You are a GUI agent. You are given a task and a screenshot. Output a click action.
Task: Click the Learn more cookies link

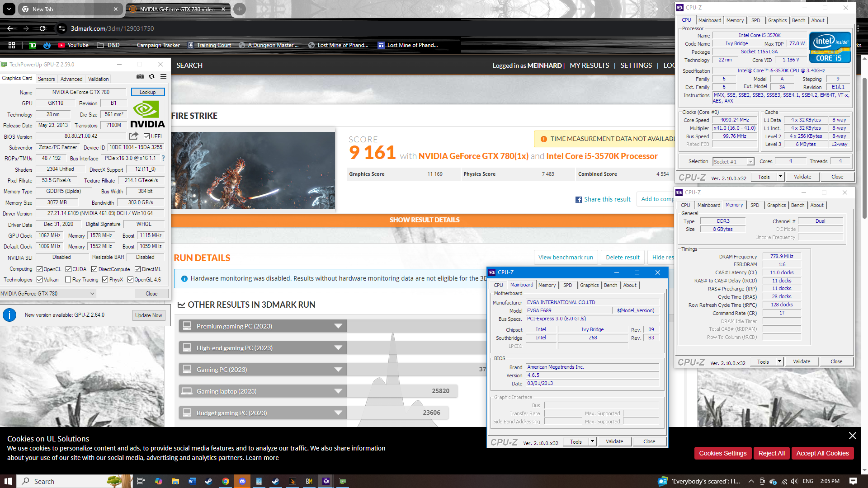click(262, 458)
